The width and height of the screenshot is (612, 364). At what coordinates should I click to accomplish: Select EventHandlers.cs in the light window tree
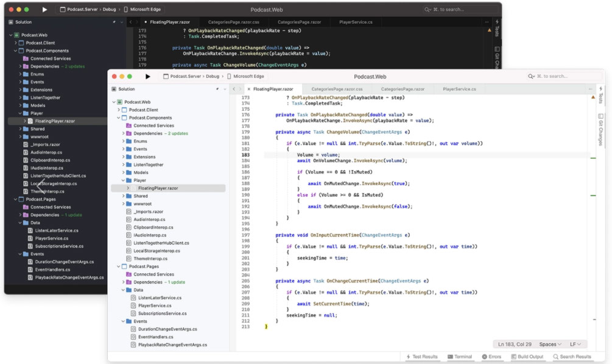(155, 337)
